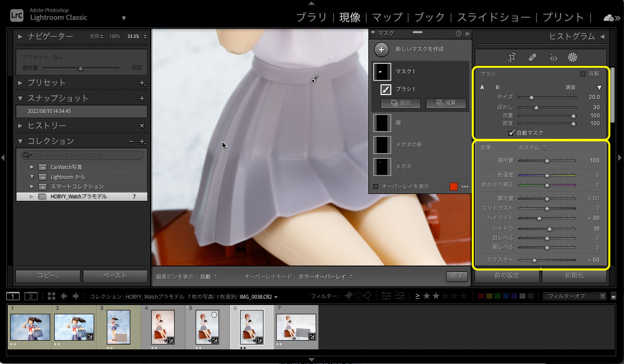Filter by the three flag status icons

359,296
